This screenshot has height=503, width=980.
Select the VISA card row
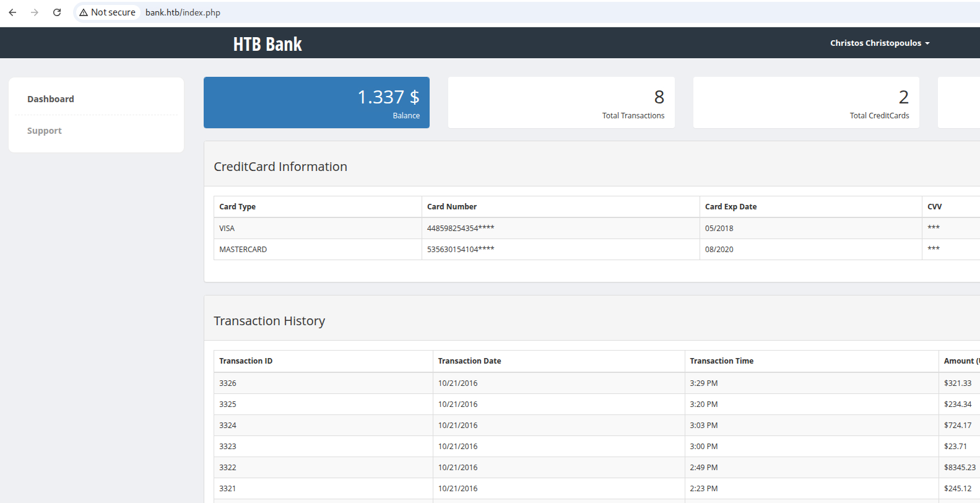tap(227, 229)
